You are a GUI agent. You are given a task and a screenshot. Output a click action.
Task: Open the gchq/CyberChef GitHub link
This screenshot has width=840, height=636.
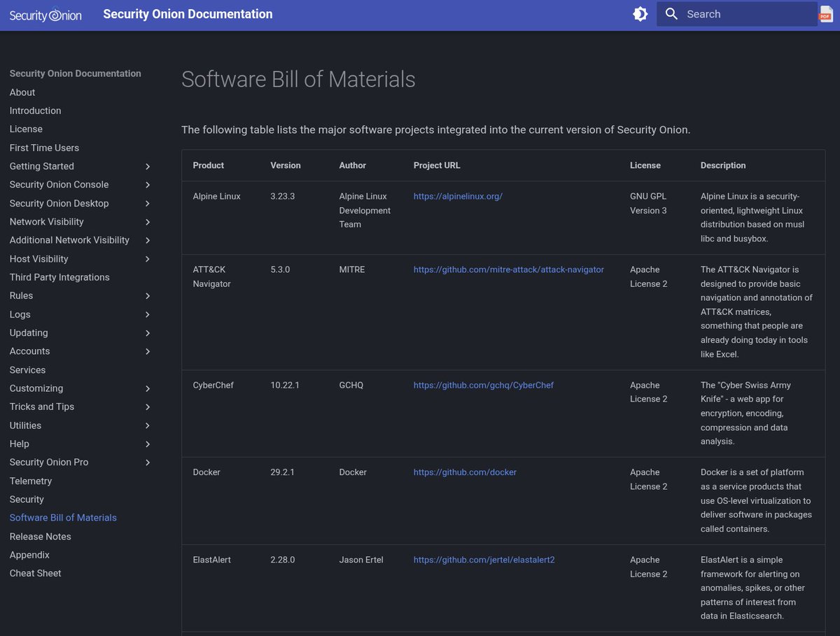(484, 385)
